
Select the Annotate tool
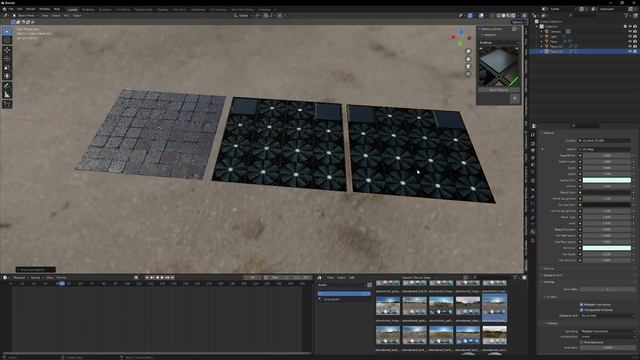(x=7, y=86)
